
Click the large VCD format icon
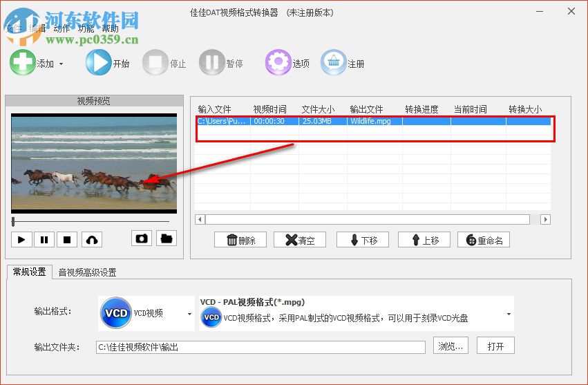pyautogui.click(x=116, y=313)
